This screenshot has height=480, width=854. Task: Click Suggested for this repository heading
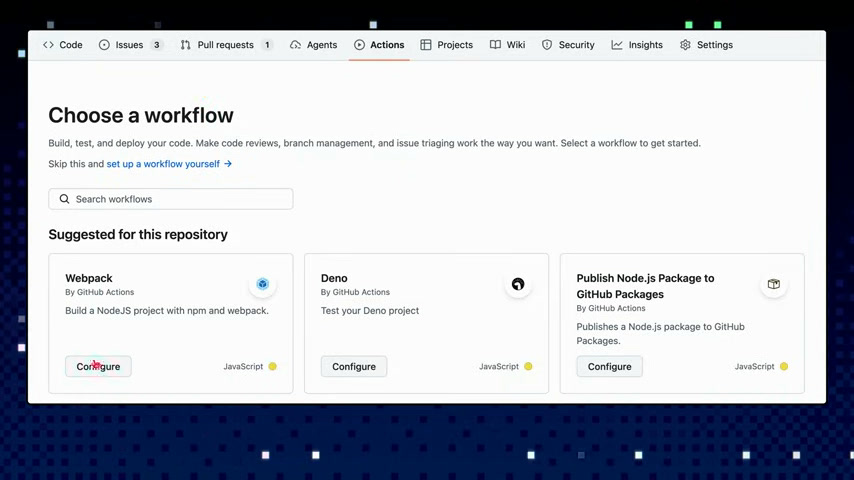[x=138, y=234]
